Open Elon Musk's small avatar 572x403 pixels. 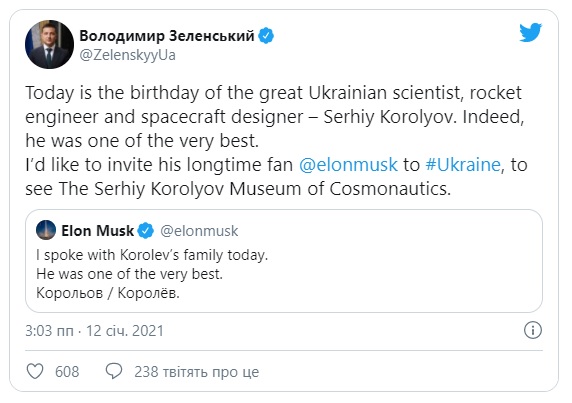pyautogui.click(x=46, y=230)
